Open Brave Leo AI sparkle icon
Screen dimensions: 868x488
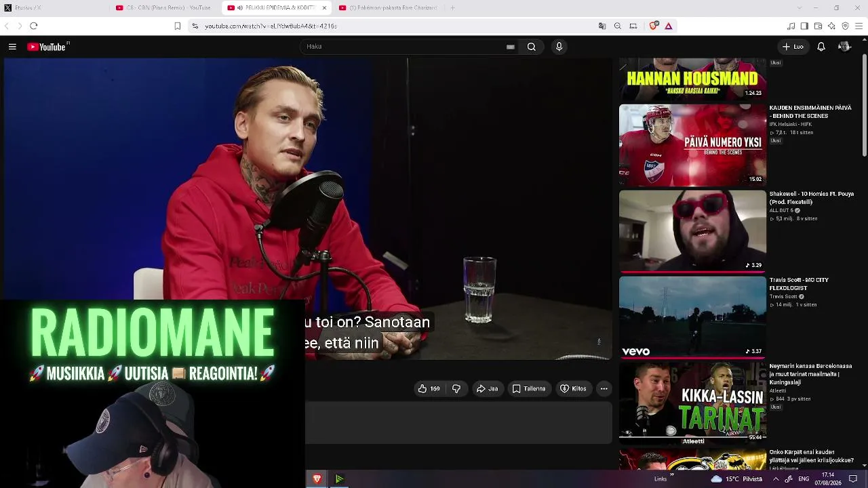click(x=832, y=26)
